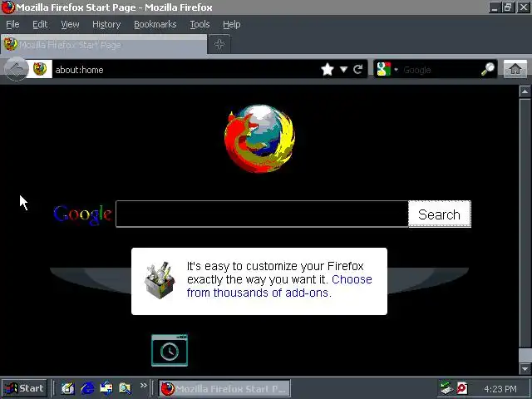The width and height of the screenshot is (532, 399).
Task: Open the File menu
Action: click(x=13, y=24)
